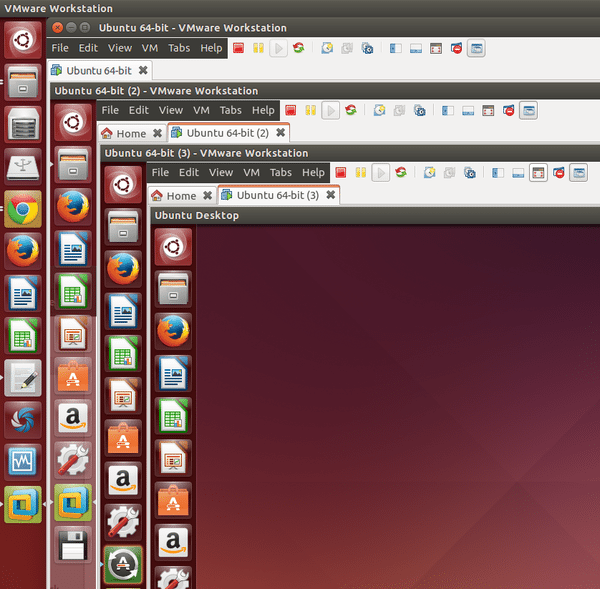Screen dimensions: 600x589
Task: Open LibreOffice Writer in innermost Ubuntu Desktop launcher
Action: click(x=173, y=374)
